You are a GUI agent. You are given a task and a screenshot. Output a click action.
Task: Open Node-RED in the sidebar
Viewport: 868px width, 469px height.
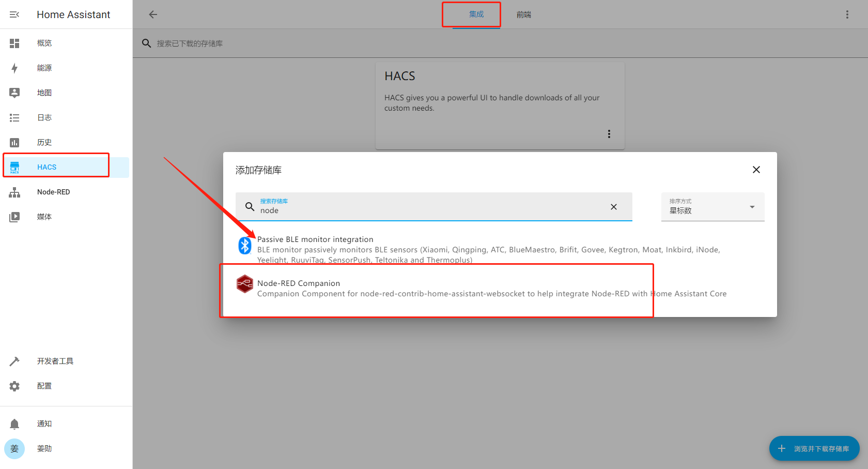53,192
